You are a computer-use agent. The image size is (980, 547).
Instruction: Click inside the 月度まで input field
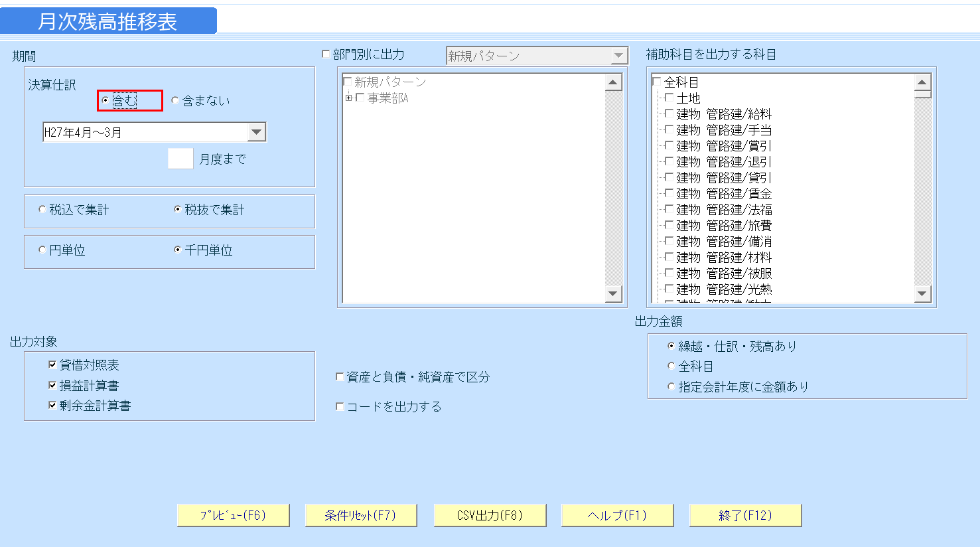180,158
